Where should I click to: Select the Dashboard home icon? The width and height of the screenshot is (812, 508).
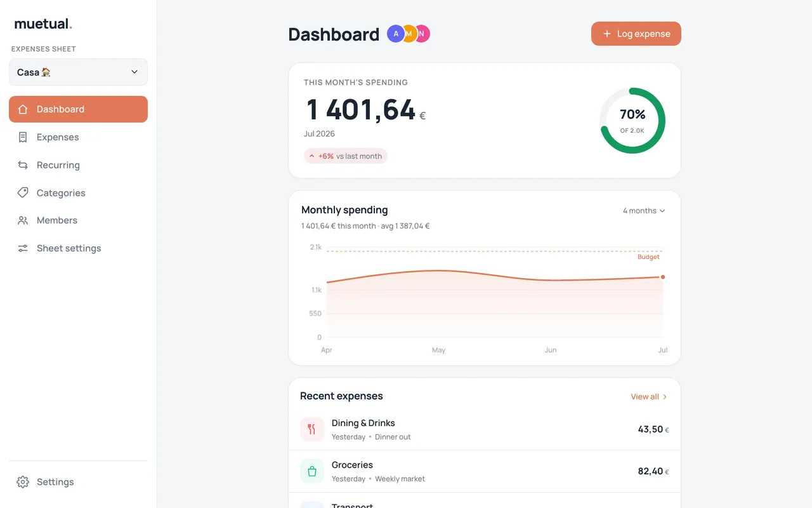coord(23,109)
